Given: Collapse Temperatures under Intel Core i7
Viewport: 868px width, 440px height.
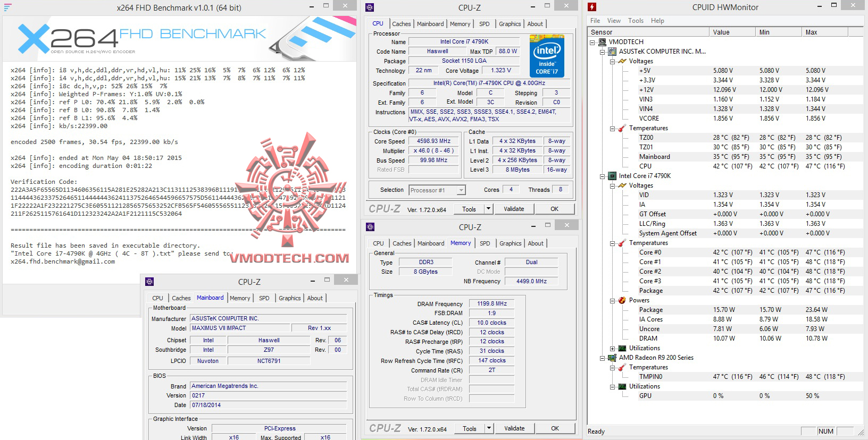Looking at the screenshot, I should pos(613,243).
